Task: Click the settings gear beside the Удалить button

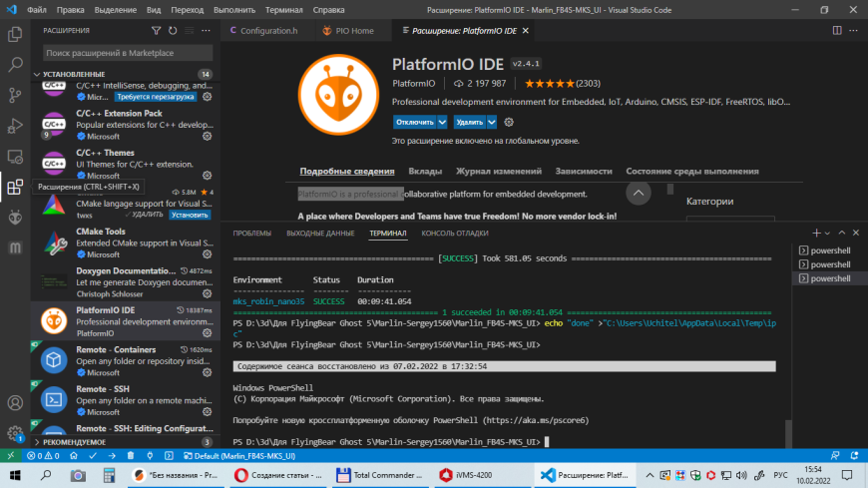Action: click(509, 122)
